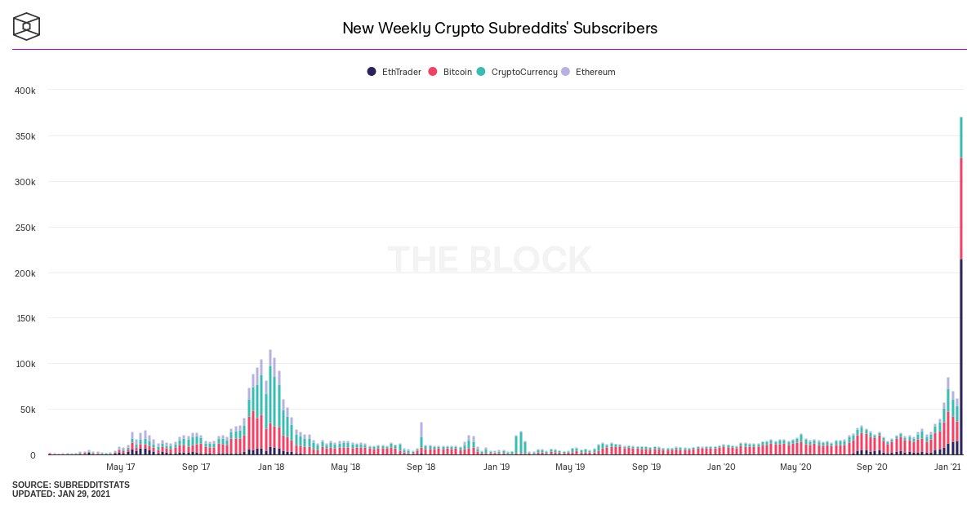Screen dimensions: 980x514
Task: Click the tallest bar's teal CryptoCurrency segment
Action: 961,138
